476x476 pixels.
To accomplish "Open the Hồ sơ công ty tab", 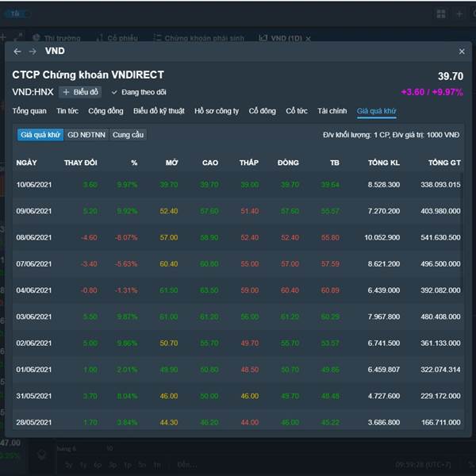I will pyautogui.click(x=217, y=111).
